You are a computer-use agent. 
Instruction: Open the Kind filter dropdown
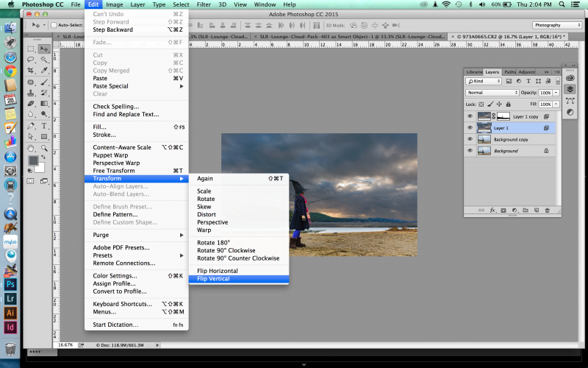coord(484,81)
